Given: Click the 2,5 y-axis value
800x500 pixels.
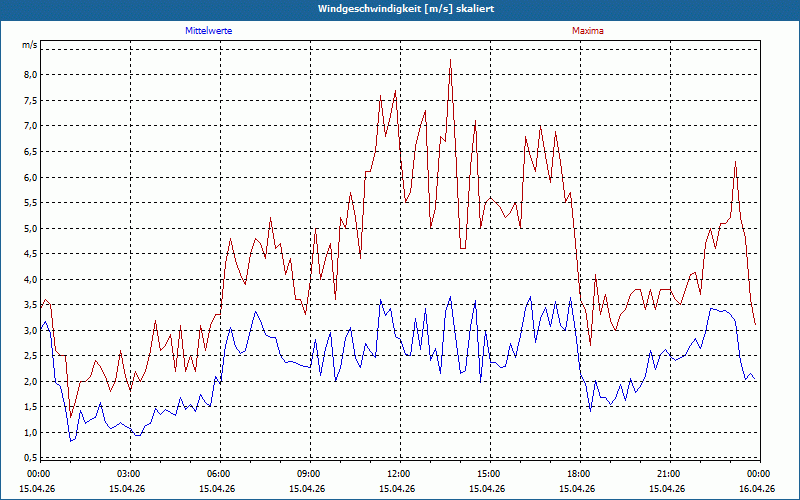Looking at the screenshot, I should (x=31, y=356).
